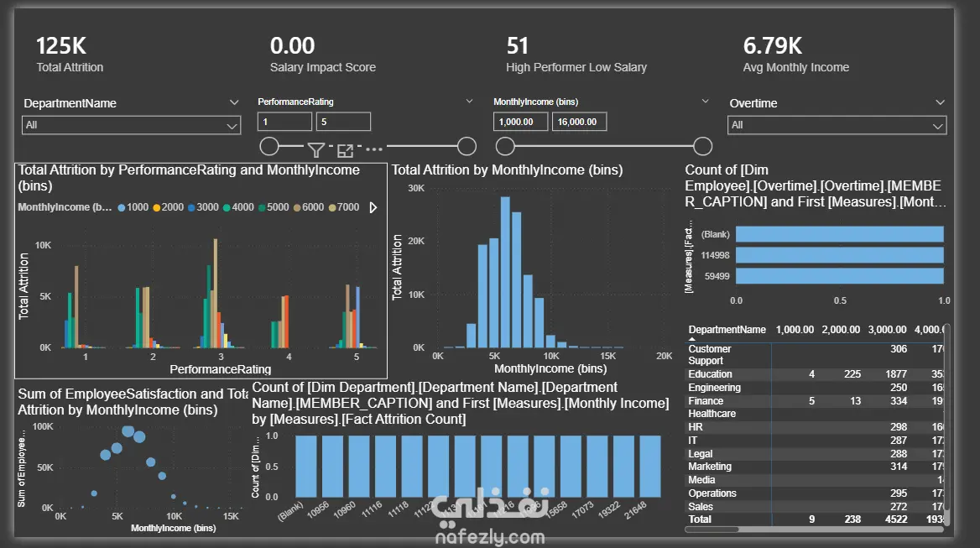Select the 1000 legend color marker

122,207
